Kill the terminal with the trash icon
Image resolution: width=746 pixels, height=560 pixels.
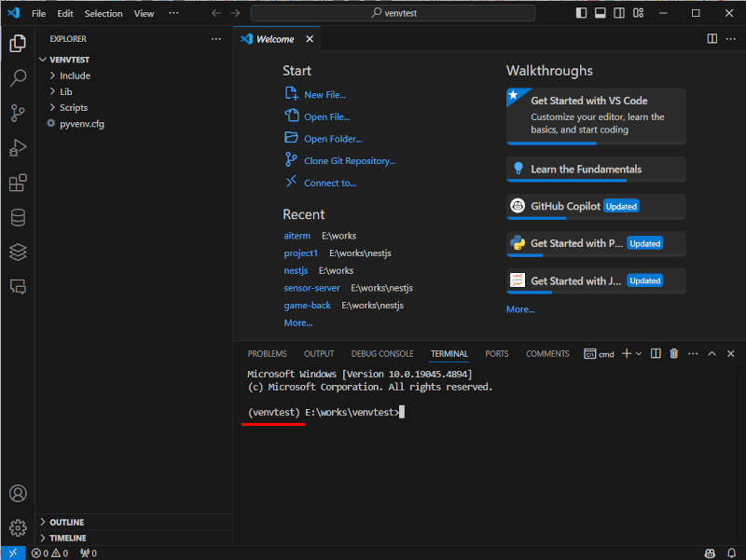673,353
